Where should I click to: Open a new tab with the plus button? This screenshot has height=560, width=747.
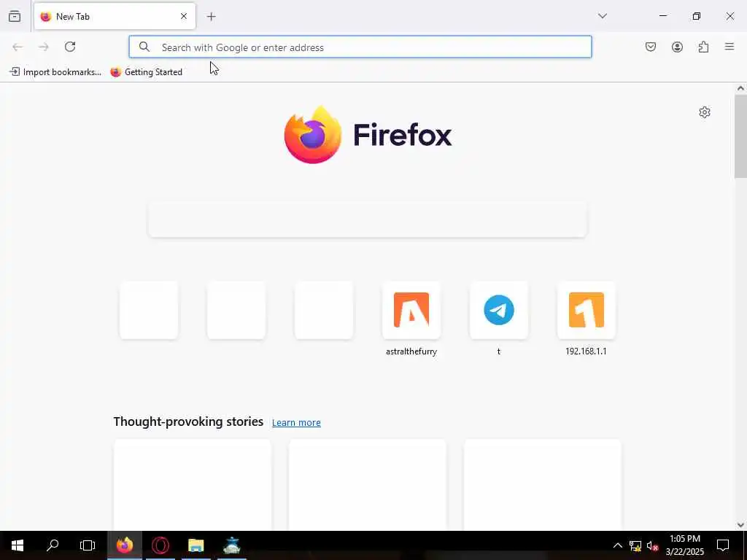(211, 17)
